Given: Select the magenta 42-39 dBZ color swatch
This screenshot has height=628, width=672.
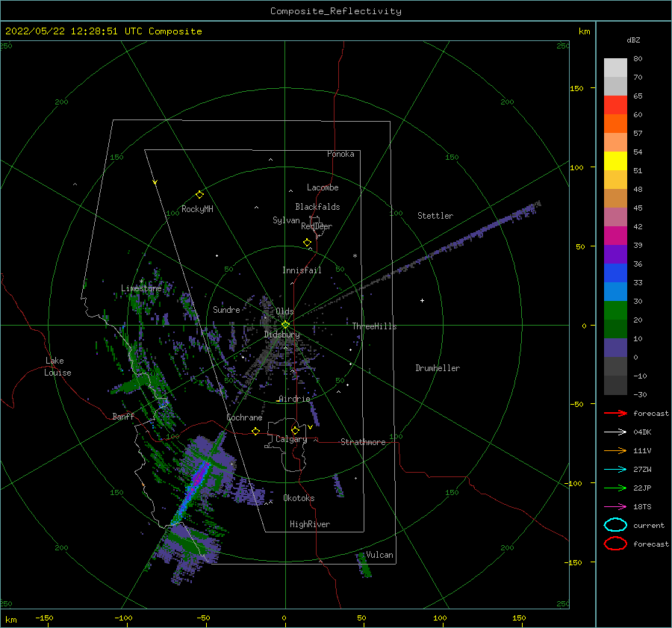Looking at the screenshot, I should [x=615, y=236].
